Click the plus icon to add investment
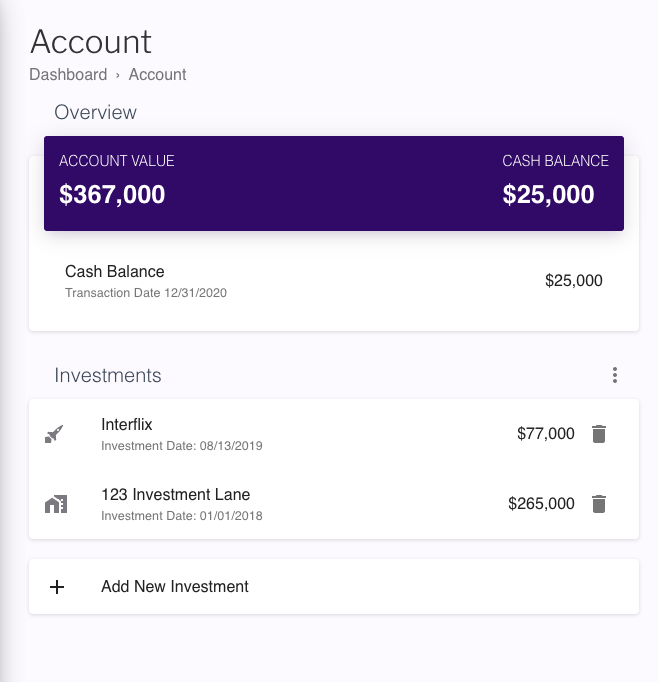The image size is (658, 682). pyautogui.click(x=57, y=587)
